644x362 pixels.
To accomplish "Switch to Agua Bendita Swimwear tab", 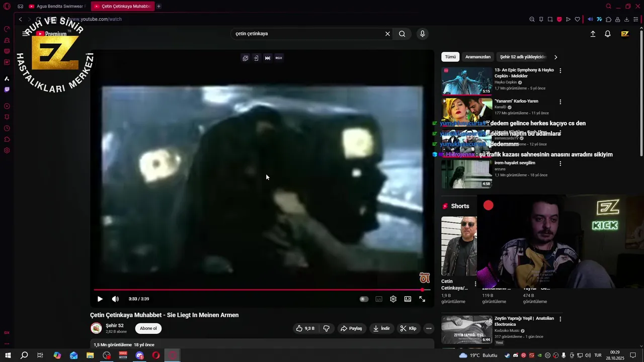I will click(59, 6).
